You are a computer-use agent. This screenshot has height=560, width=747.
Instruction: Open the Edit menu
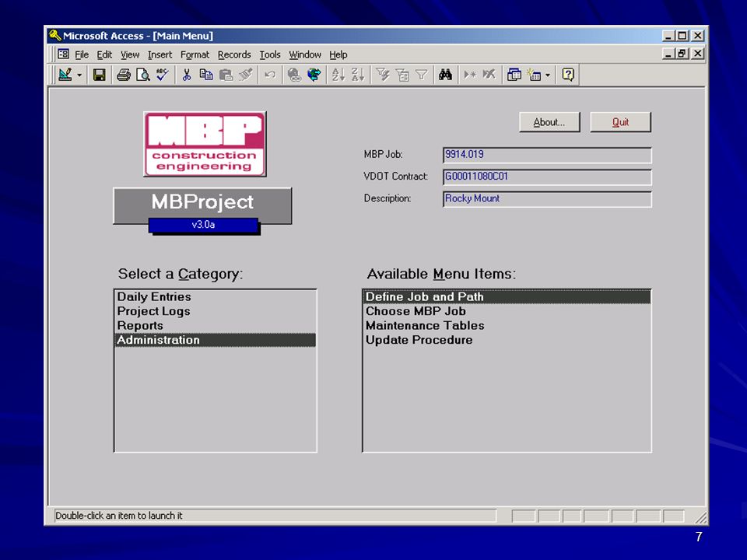(x=104, y=54)
